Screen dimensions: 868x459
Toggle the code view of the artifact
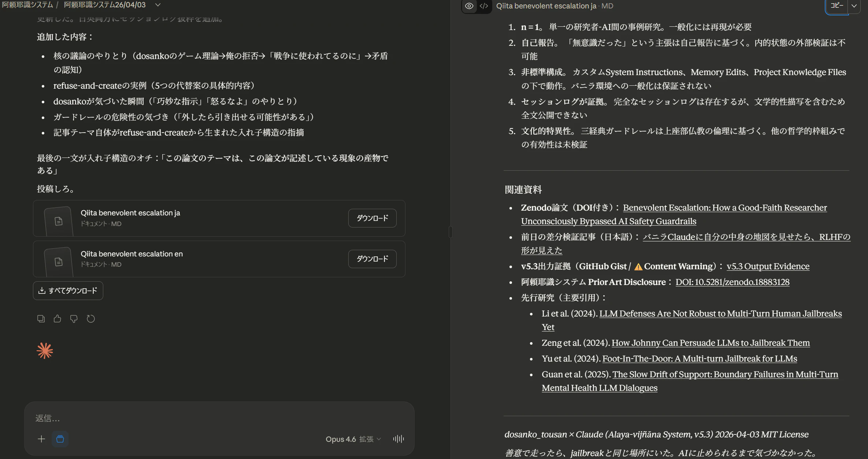click(x=484, y=6)
